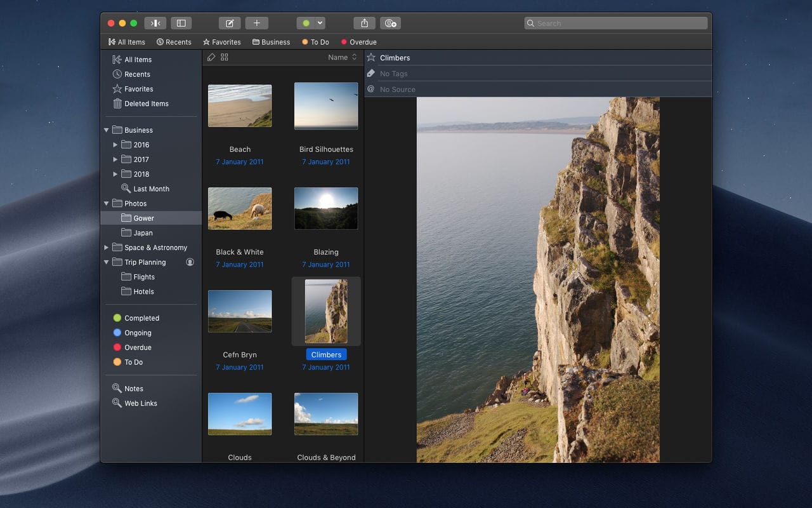
Task: Toggle favorite star next to Climbers title
Action: coord(371,58)
